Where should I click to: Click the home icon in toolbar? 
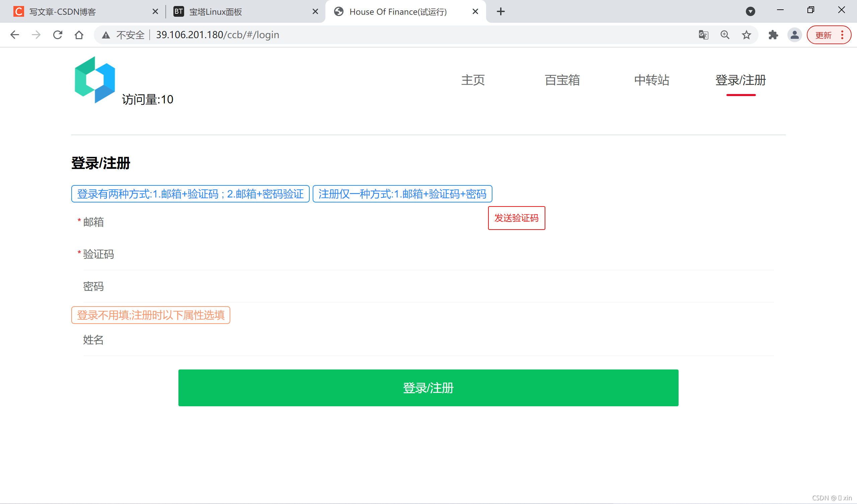[x=79, y=35]
